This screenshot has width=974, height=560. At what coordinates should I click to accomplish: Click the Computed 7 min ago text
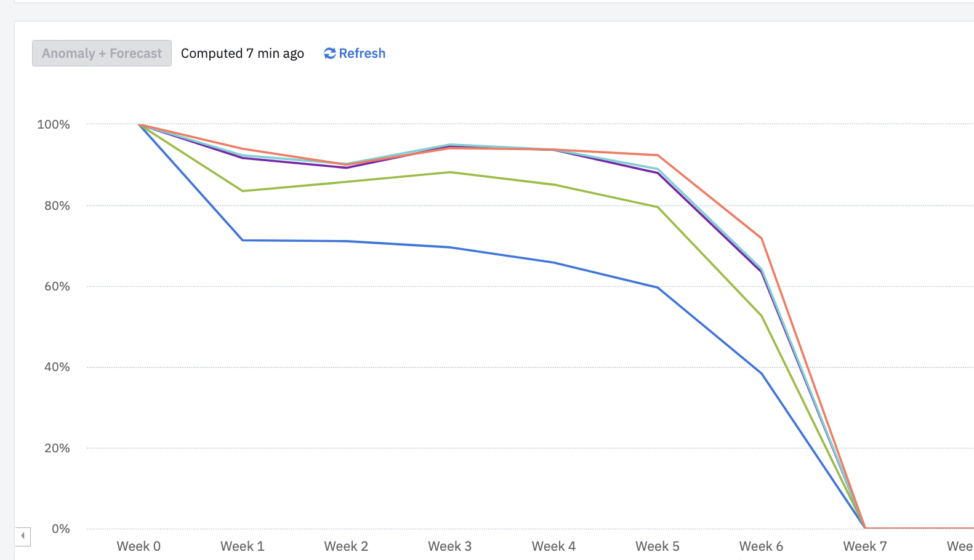[x=243, y=54]
